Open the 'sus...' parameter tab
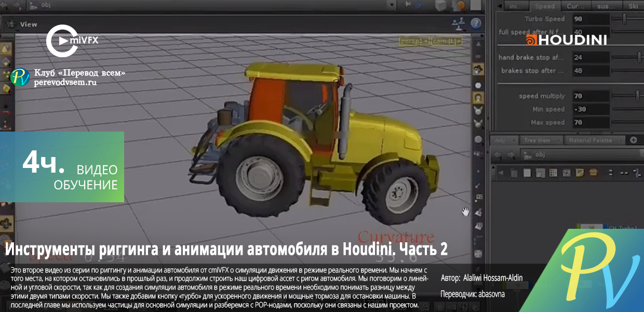The width and height of the screenshot is (644, 312). [607, 7]
